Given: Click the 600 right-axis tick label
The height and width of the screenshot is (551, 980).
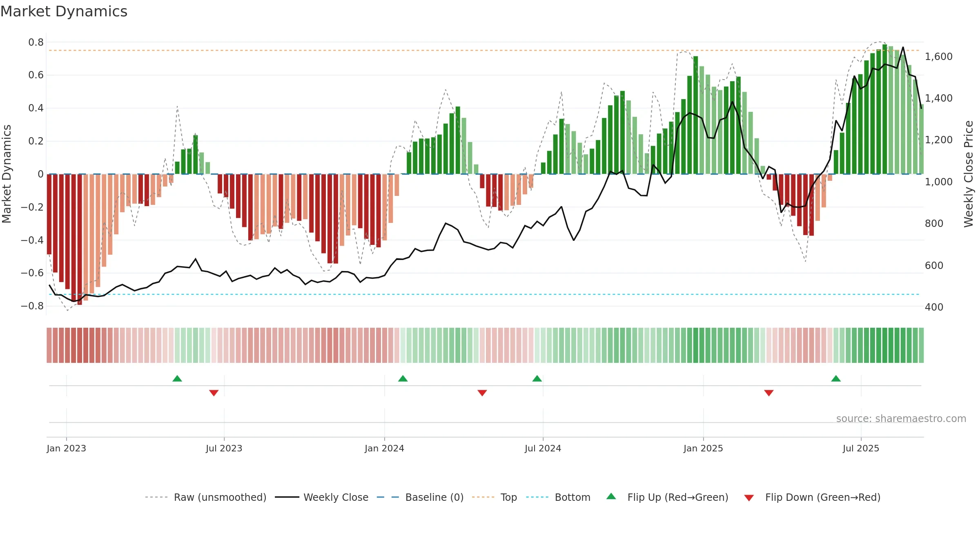Looking at the screenshot, I should (x=934, y=266).
